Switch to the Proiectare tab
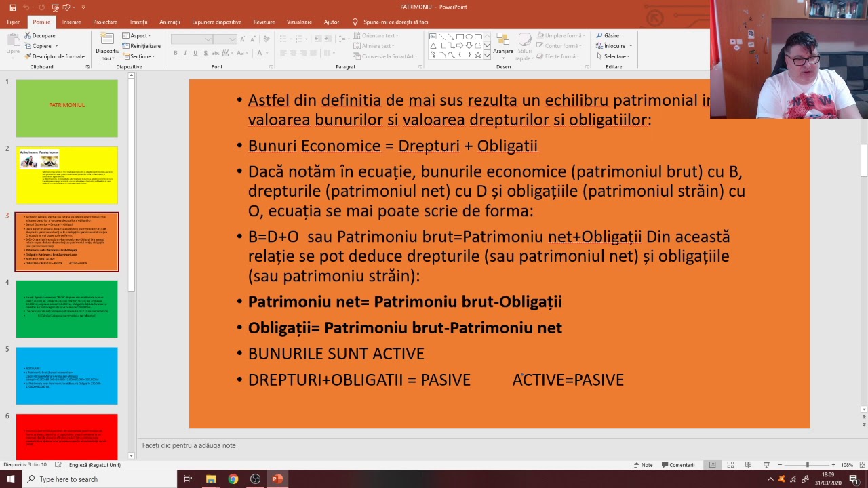This screenshot has height=488, width=868. [x=104, y=22]
